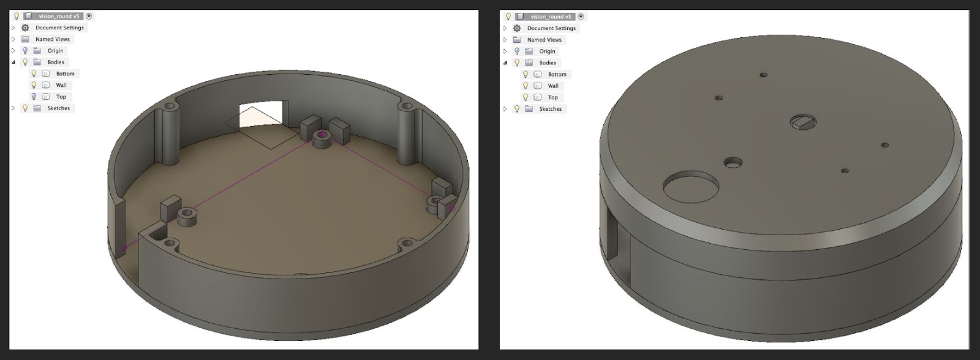Image resolution: width=980 pixels, height=360 pixels.
Task: Select 'vision_round v5' root label, left view
Action: pyautogui.click(x=59, y=16)
